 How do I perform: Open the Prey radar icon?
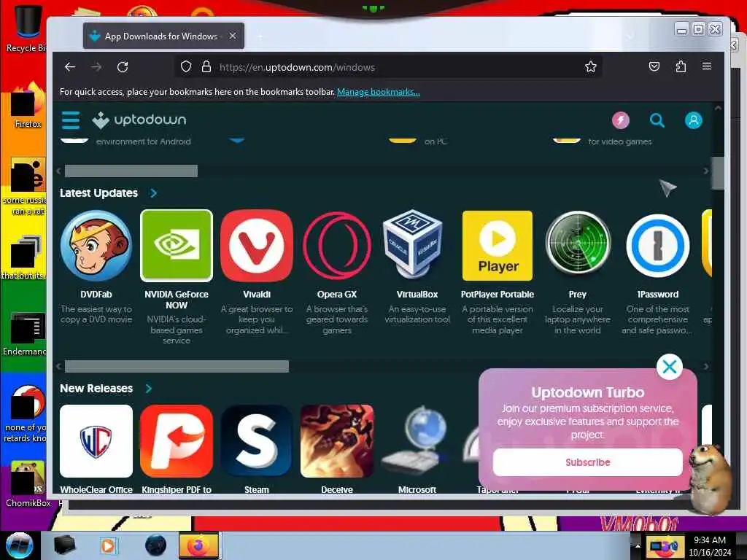click(x=578, y=244)
